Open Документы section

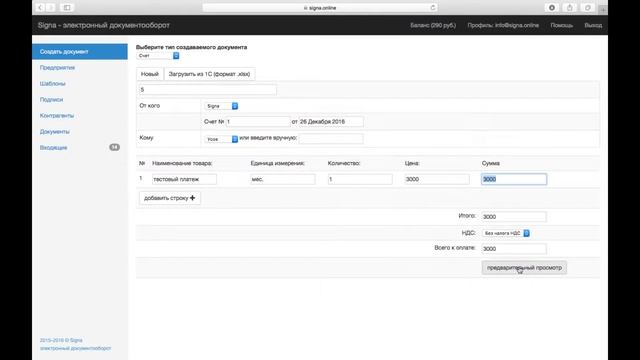click(x=55, y=131)
